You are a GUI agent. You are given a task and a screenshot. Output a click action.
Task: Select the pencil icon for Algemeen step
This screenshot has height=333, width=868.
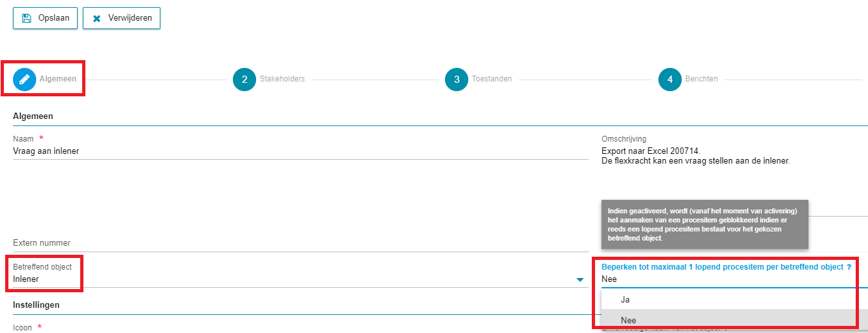[x=25, y=79]
